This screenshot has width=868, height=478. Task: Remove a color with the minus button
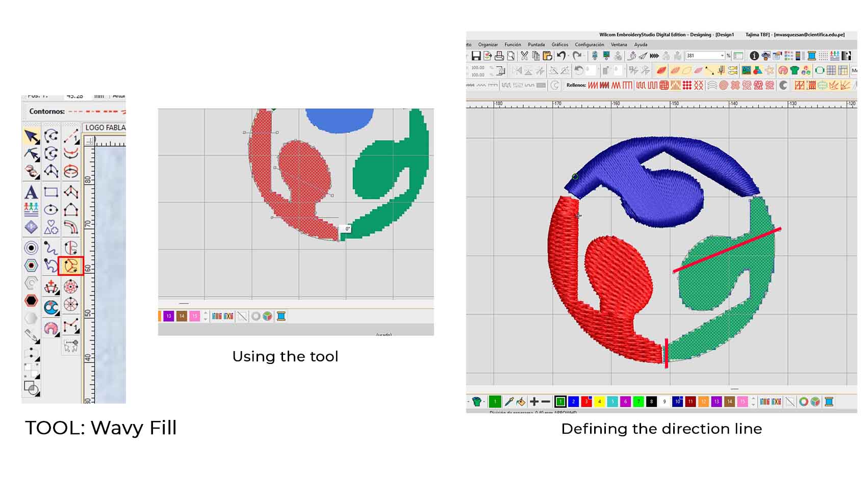545,402
